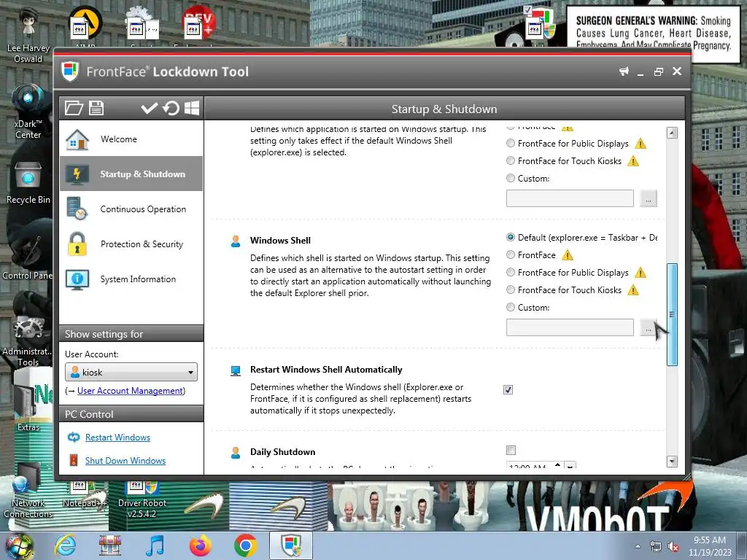Image resolution: width=747 pixels, height=560 pixels.
Task: Open the Windows Start menu orb
Action: coord(20,545)
